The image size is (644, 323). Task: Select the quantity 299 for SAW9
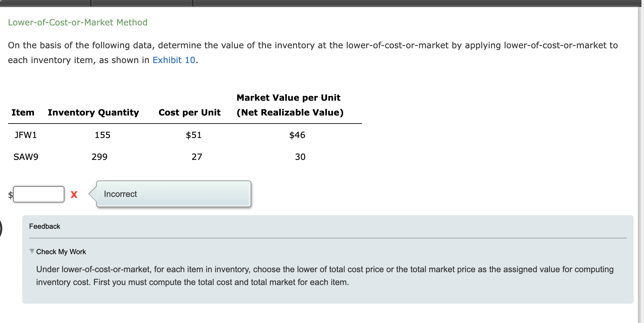[x=99, y=157]
